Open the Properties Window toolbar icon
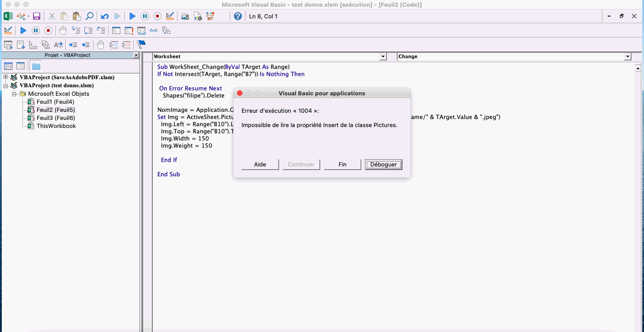 (198, 16)
